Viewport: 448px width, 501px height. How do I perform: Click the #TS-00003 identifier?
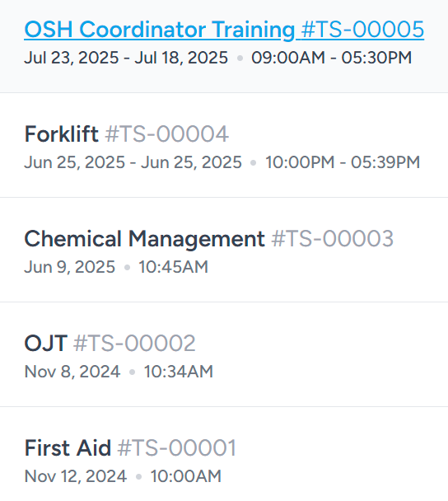click(333, 239)
